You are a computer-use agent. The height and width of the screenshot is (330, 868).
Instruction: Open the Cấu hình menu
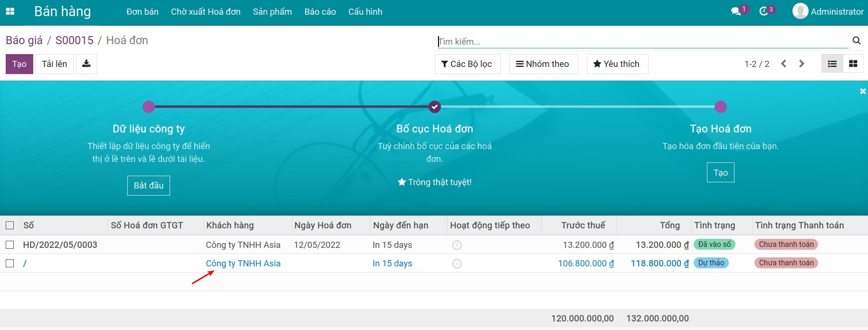tap(365, 11)
